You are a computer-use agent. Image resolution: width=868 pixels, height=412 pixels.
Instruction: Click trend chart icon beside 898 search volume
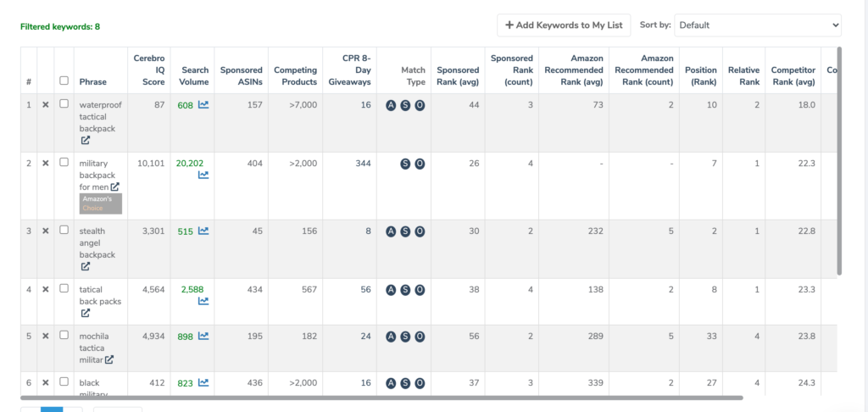coord(203,337)
